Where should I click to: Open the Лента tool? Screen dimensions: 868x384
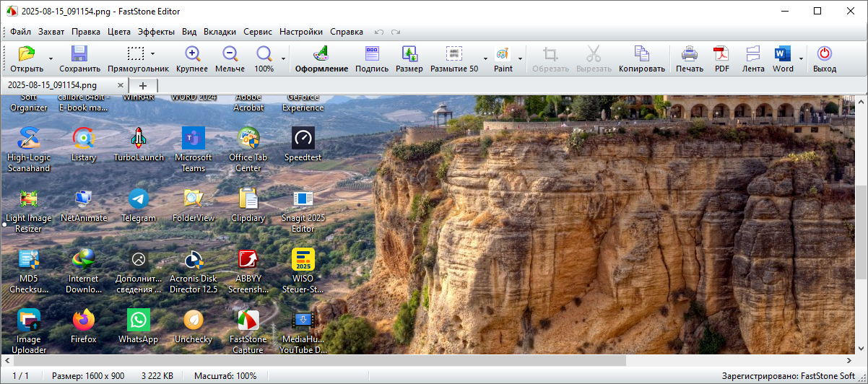tap(753, 59)
